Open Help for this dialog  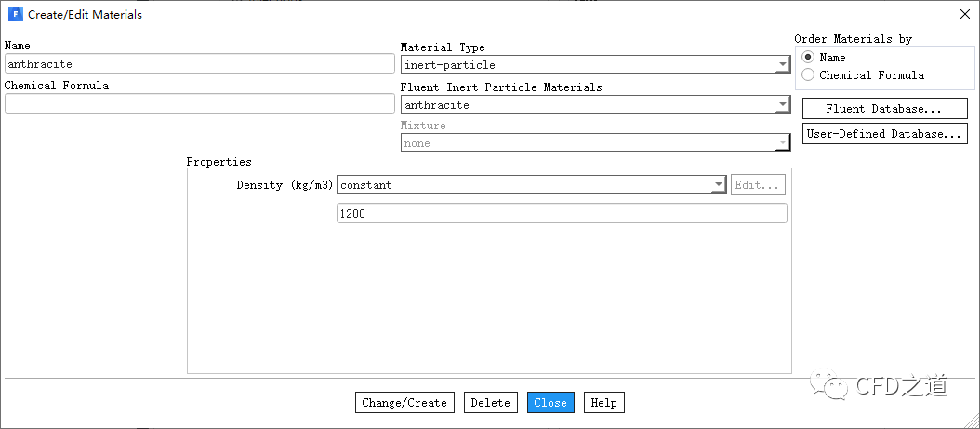pyautogui.click(x=603, y=403)
